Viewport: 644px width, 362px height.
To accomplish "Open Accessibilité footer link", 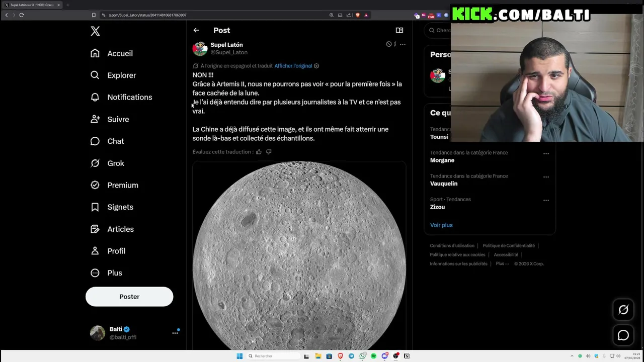I will click(x=506, y=255).
